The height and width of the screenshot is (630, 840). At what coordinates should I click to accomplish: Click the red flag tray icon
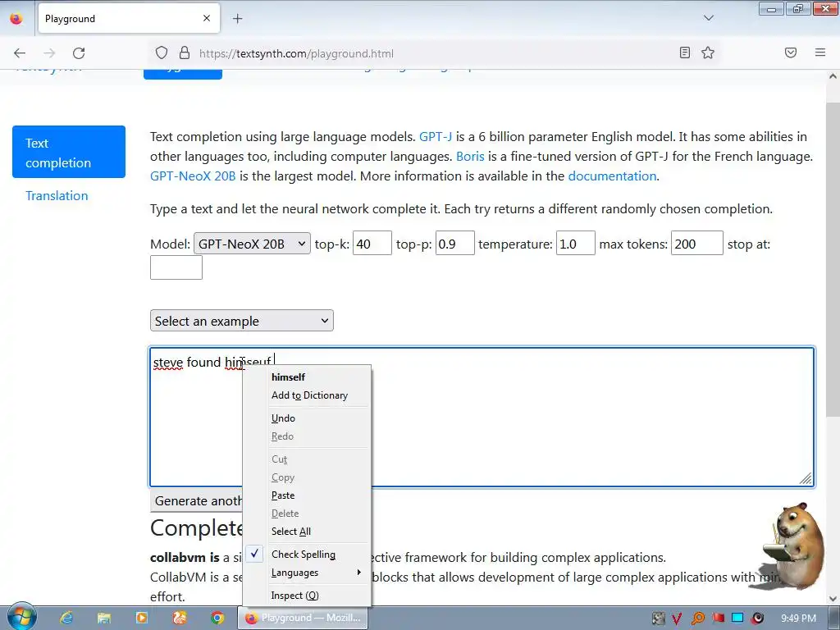pos(718,619)
